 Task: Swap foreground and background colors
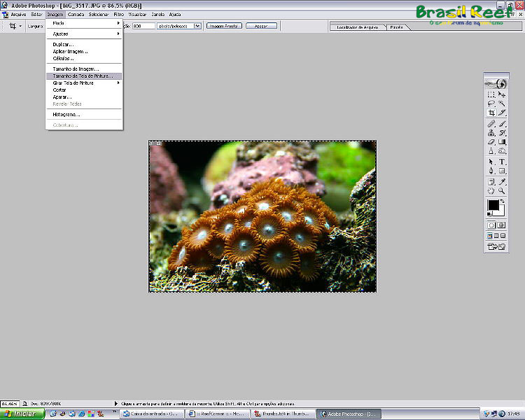click(503, 202)
